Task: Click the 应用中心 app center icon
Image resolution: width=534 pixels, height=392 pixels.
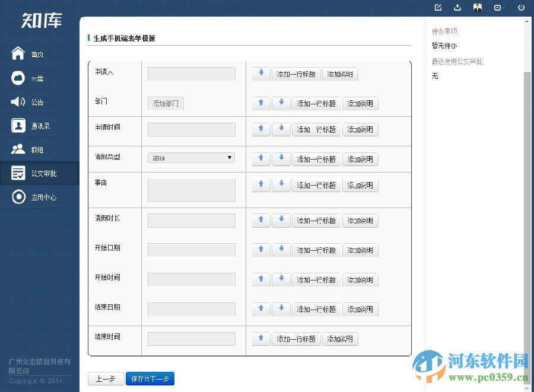Action: coord(20,197)
